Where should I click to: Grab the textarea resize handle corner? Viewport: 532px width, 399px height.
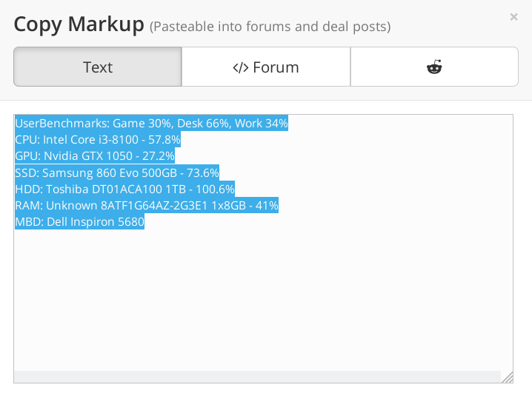pos(508,378)
